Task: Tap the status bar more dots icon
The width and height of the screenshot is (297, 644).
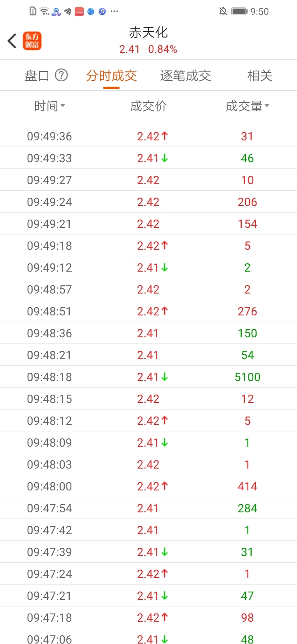Action: pyautogui.click(x=114, y=12)
